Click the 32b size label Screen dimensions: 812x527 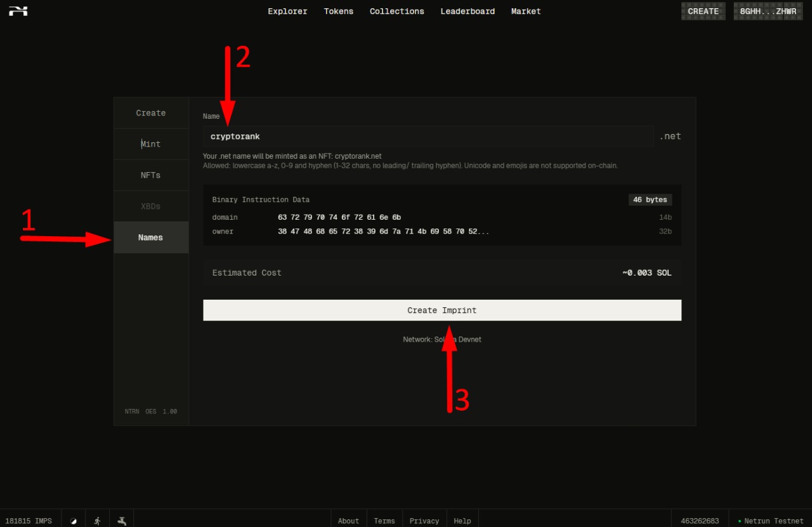tap(665, 231)
